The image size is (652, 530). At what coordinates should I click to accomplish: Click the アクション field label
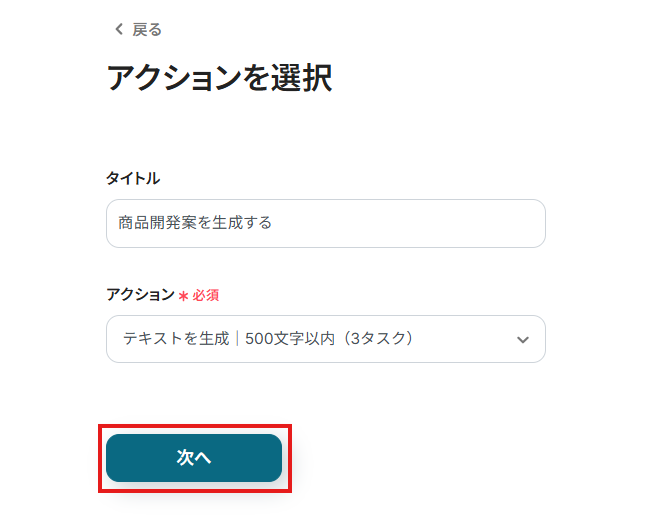[140, 295]
